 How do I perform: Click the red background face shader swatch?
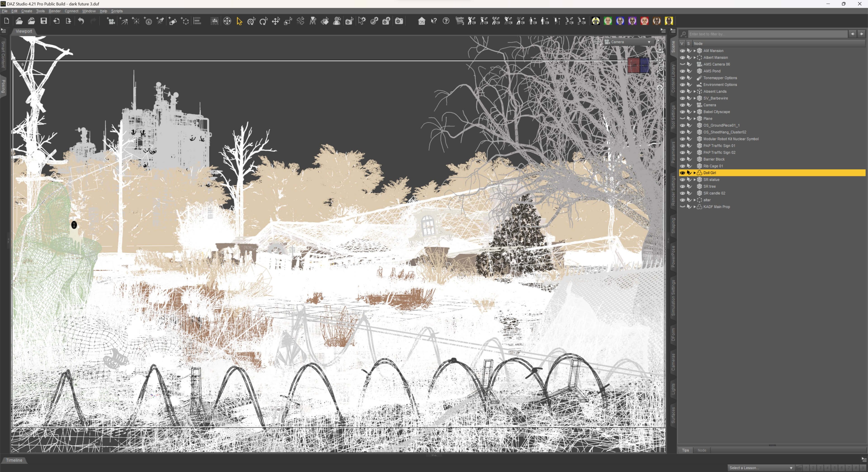(644, 21)
